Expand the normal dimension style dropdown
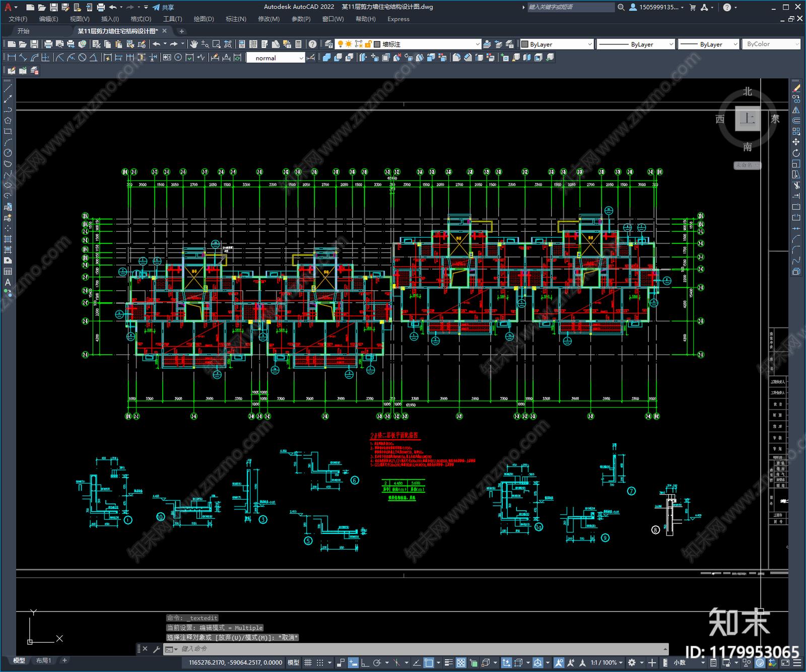 301,58
